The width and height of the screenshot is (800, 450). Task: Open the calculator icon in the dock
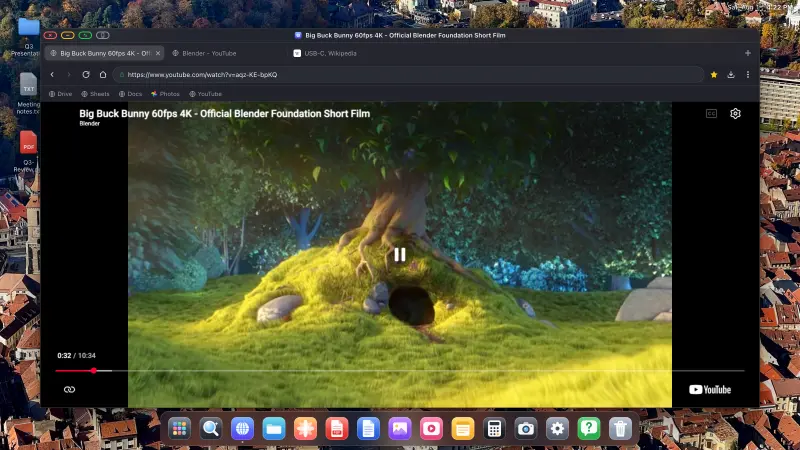click(494, 429)
